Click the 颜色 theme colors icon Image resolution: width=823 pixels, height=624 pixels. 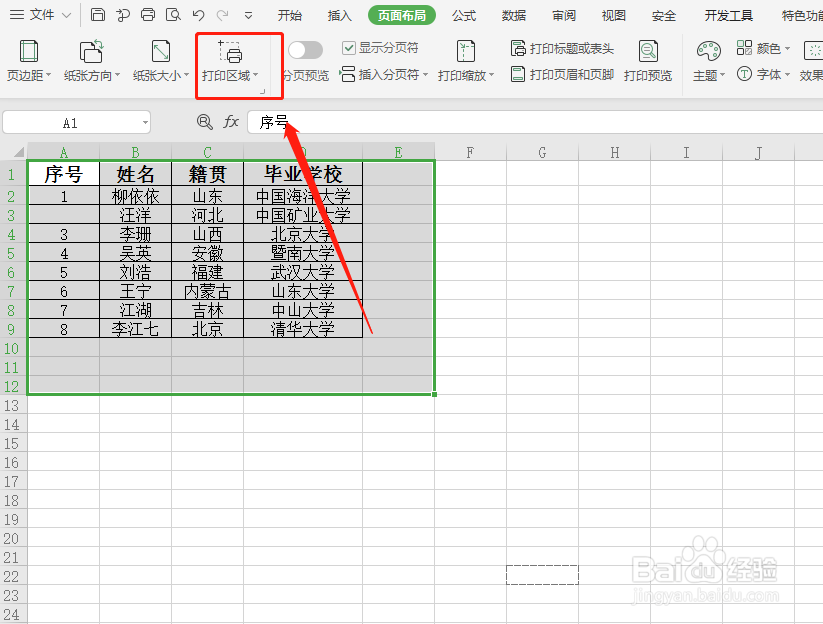744,48
